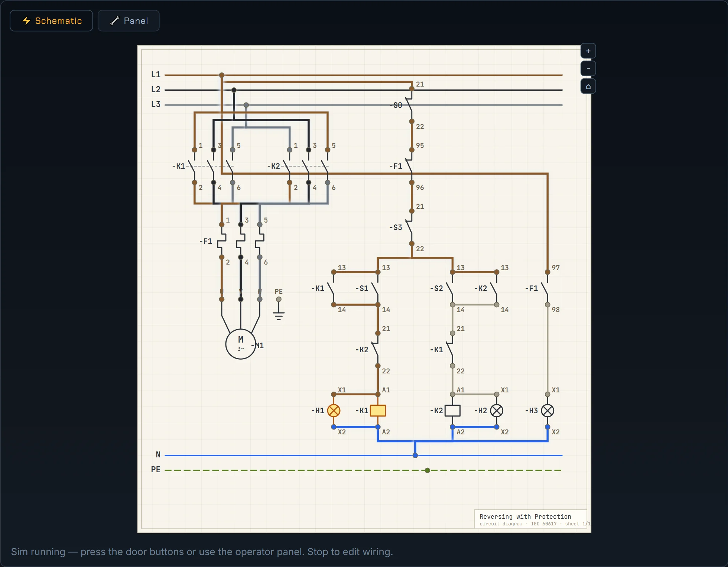Click the H2 indicator lamp symbol
The image size is (728, 567).
497,411
